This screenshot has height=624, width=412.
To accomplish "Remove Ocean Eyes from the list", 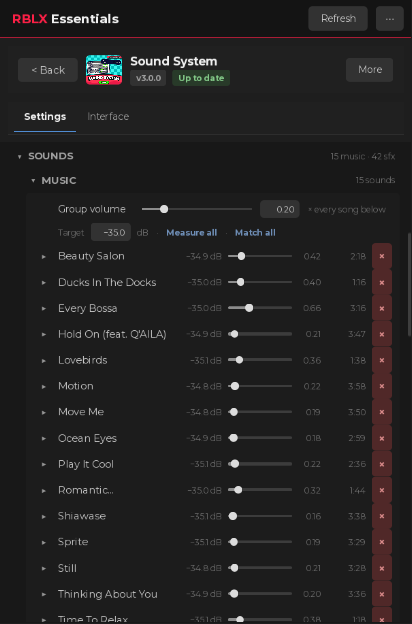I will pyautogui.click(x=382, y=438).
